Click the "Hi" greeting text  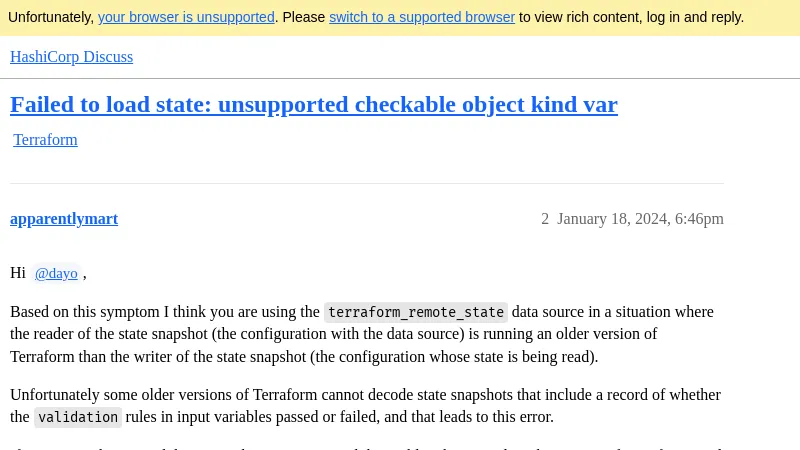(x=18, y=273)
